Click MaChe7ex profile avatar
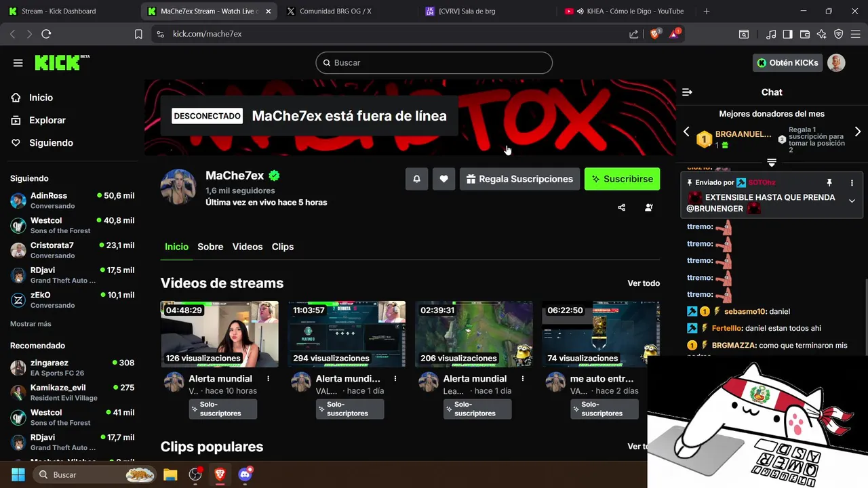868x488 pixels. point(178,186)
